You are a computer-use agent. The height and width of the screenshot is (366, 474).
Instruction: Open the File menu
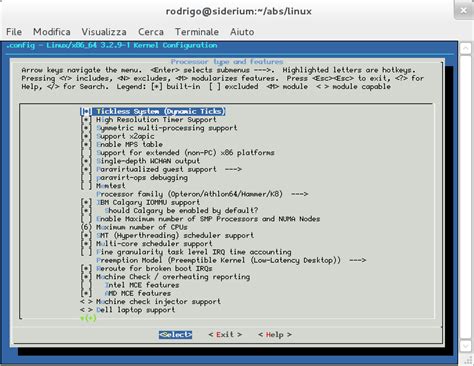pos(14,32)
